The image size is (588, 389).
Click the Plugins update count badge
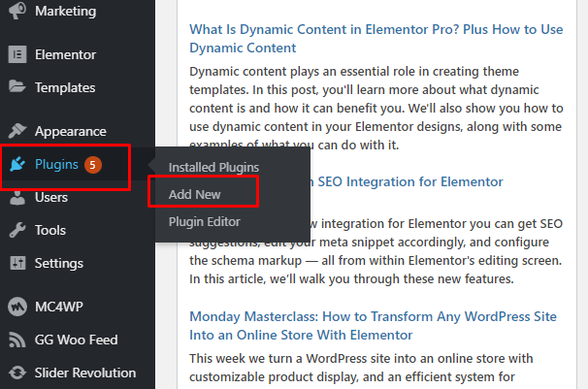pos(92,165)
